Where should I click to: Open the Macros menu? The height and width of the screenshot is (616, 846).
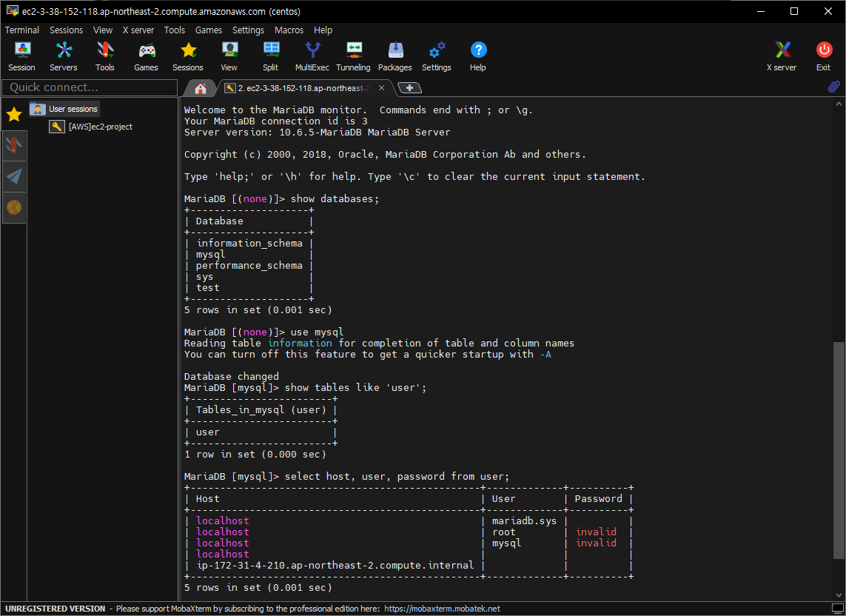[x=289, y=30]
